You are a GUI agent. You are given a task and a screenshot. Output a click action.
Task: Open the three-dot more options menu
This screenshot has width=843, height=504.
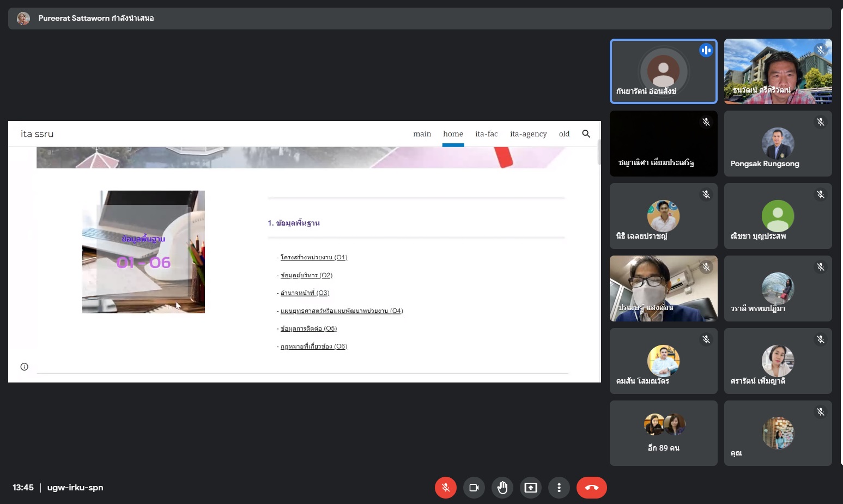559,488
